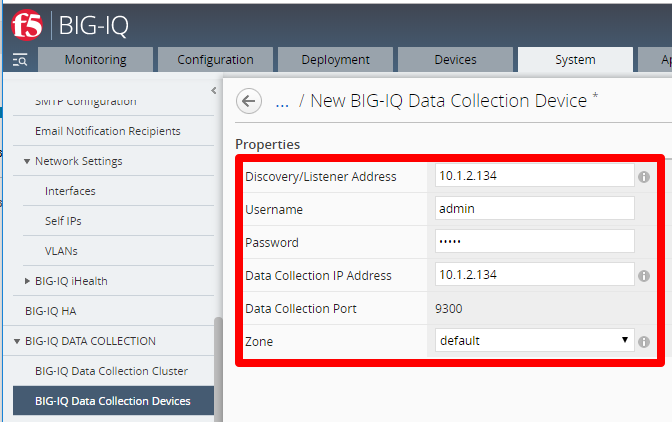The height and width of the screenshot is (422, 672).
Task: Click the Username field containing admin
Action: [x=534, y=208]
